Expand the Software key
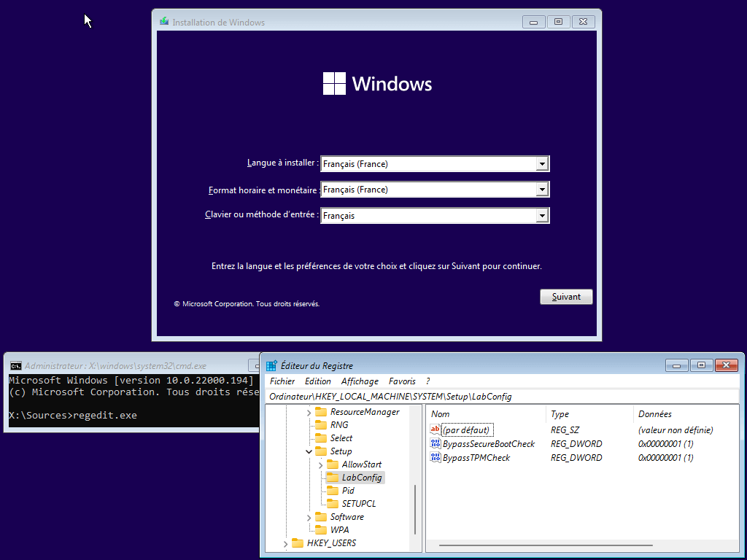The width and height of the screenshot is (747, 560). tap(309, 517)
